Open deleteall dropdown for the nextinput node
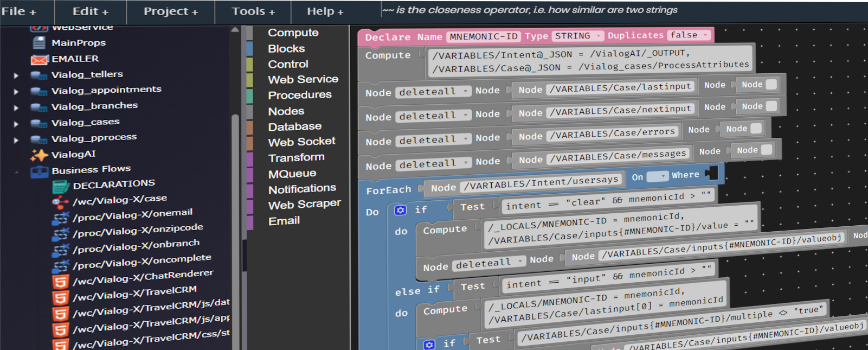This screenshot has height=350, width=868. coord(433,116)
